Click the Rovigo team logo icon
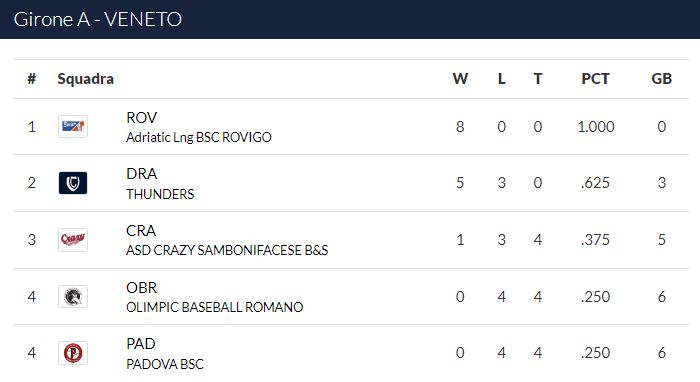The width and height of the screenshot is (700, 382). click(x=73, y=127)
